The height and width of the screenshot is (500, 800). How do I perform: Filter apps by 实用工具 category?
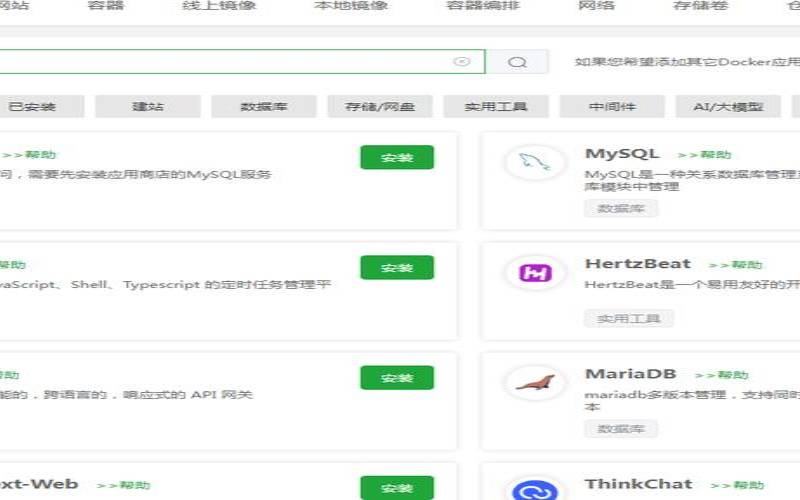(x=496, y=107)
